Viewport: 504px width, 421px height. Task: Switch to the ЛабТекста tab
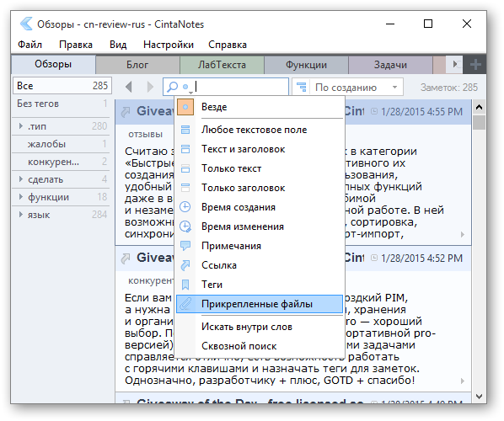pyautogui.click(x=223, y=65)
